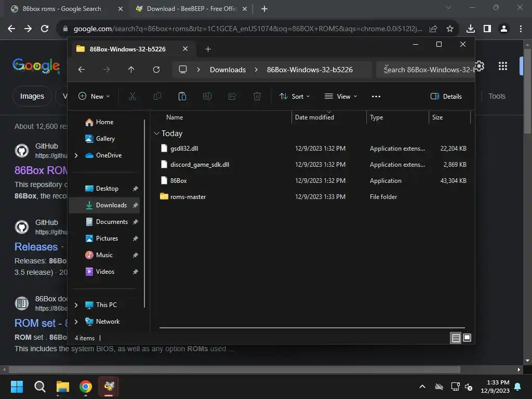Open the See more three-dots menu
The width and height of the screenshot is (532, 399).
coord(376,96)
